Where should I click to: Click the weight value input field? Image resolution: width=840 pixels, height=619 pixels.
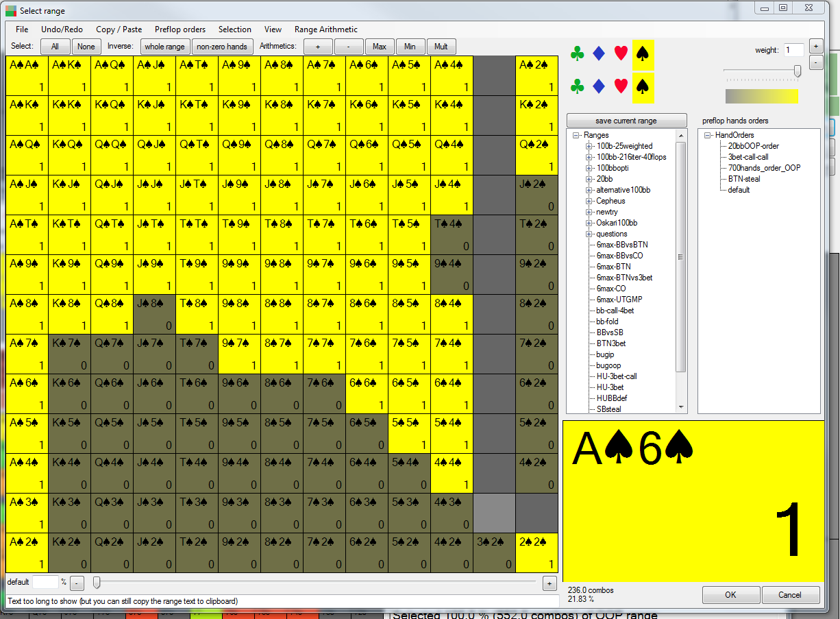coord(794,50)
